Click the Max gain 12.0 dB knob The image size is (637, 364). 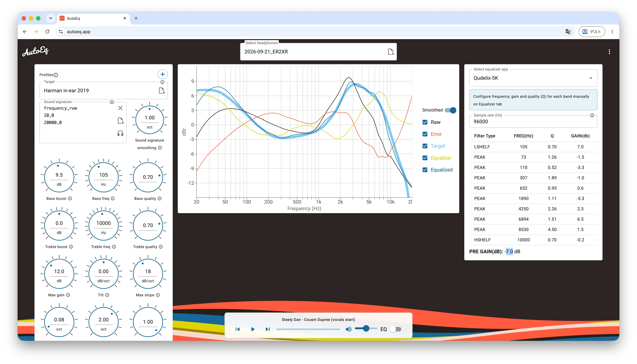59,274
